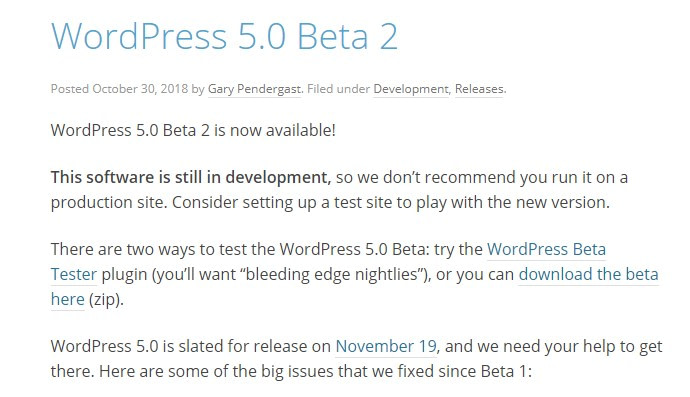Visit author Gary Pendergast's page
The height and width of the screenshot is (397, 690).
tap(254, 89)
